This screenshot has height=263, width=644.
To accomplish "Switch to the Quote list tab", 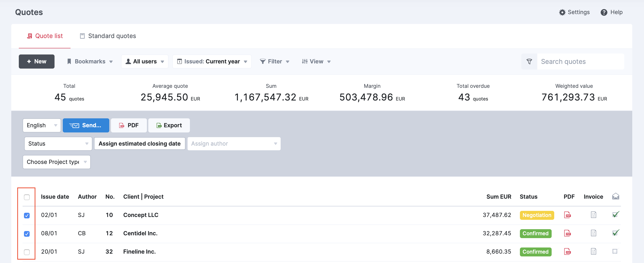I will pyautogui.click(x=45, y=36).
